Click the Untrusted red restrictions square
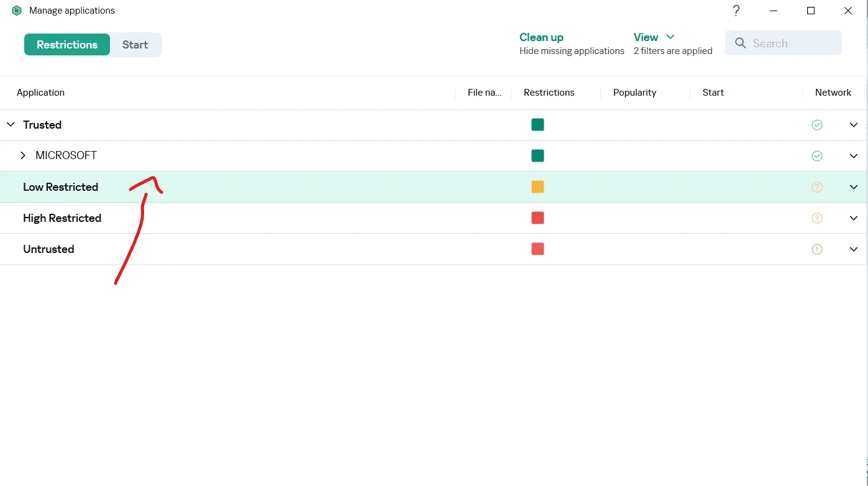This screenshot has height=486, width=868. pyautogui.click(x=537, y=249)
